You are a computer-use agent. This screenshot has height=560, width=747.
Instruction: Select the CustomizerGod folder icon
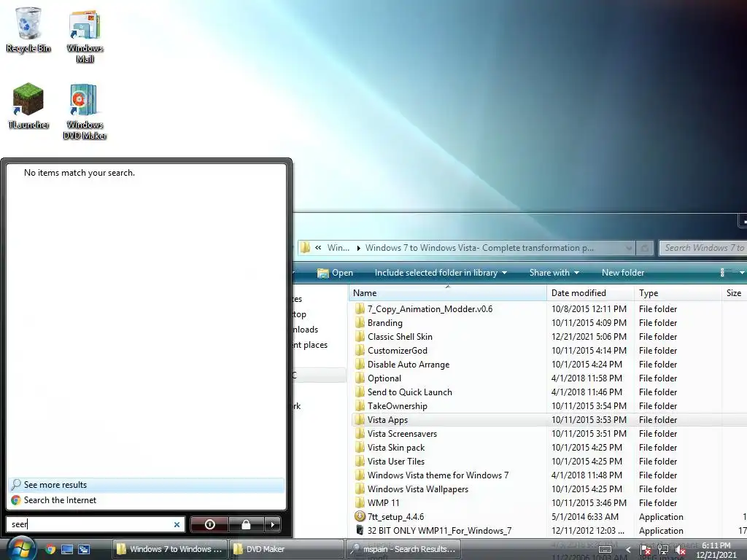pyautogui.click(x=360, y=351)
